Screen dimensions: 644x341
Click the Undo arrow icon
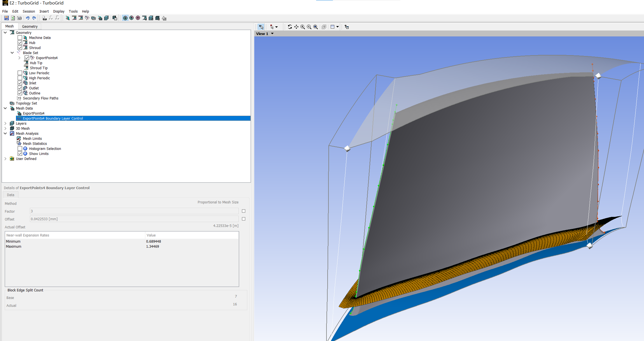click(x=27, y=18)
